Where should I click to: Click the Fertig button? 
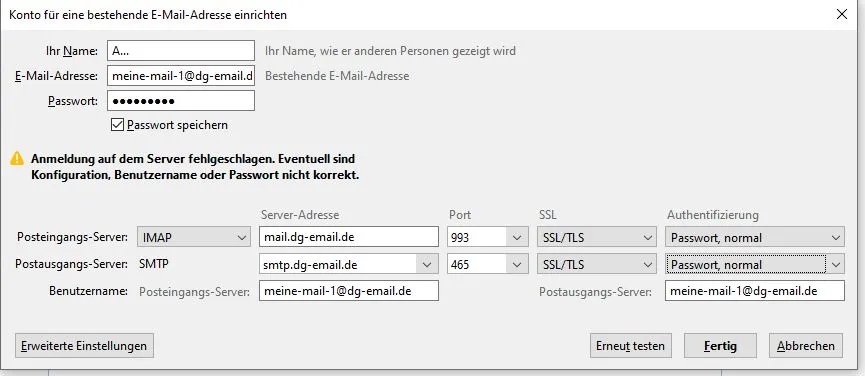click(x=720, y=346)
